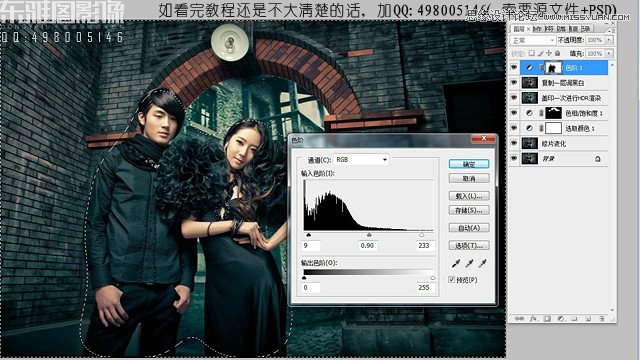
Task: Click the 自动(A) auto button
Action: (x=469, y=228)
